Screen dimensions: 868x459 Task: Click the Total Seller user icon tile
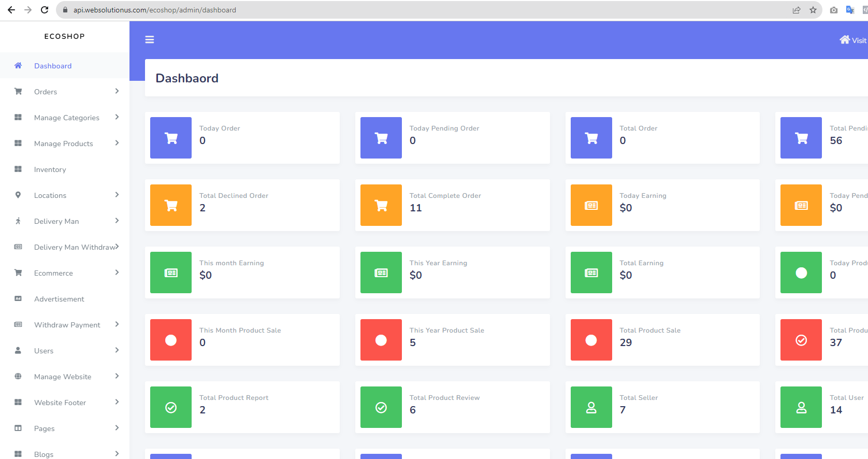[591, 407]
